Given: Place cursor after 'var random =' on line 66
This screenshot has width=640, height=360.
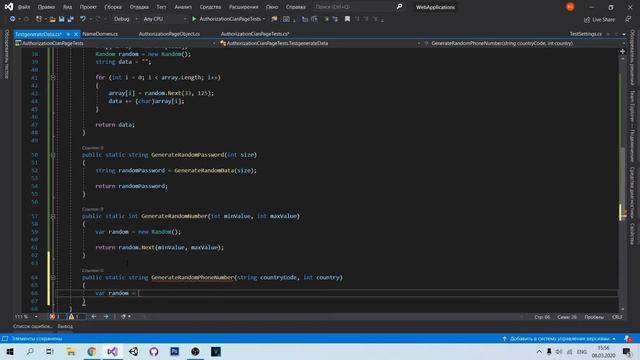Looking at the screenshot, I should [x=139, y=293].
